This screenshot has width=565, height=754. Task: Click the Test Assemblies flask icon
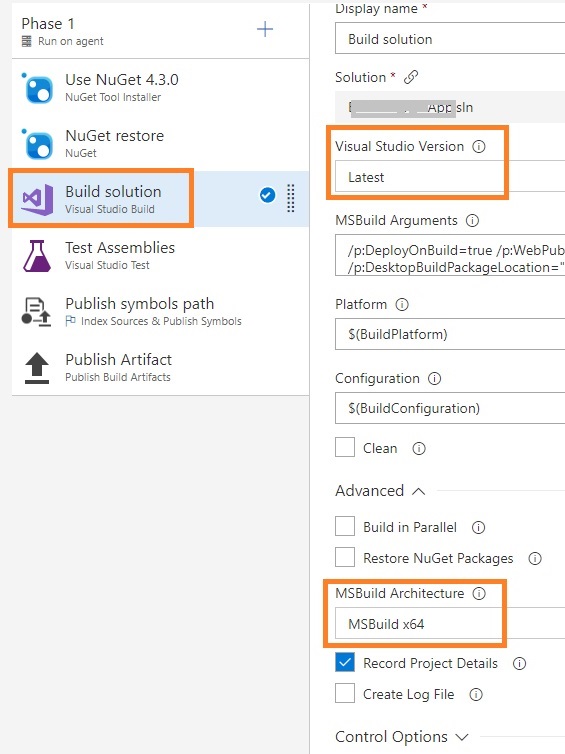pos(37,256)
